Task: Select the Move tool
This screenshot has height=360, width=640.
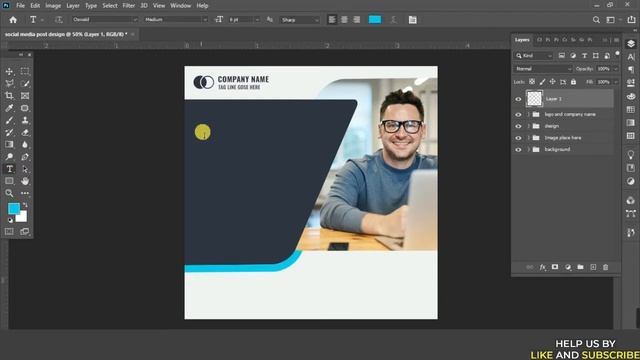Action: pos(9,71)
